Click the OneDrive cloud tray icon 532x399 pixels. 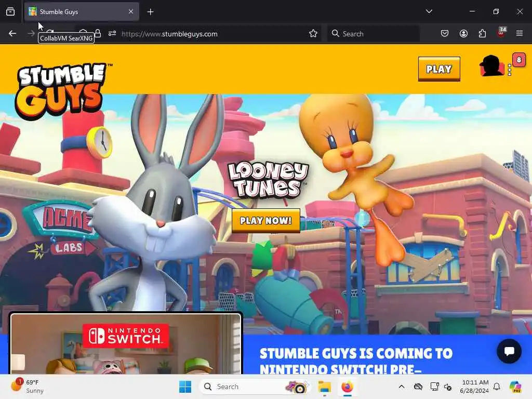418,387
